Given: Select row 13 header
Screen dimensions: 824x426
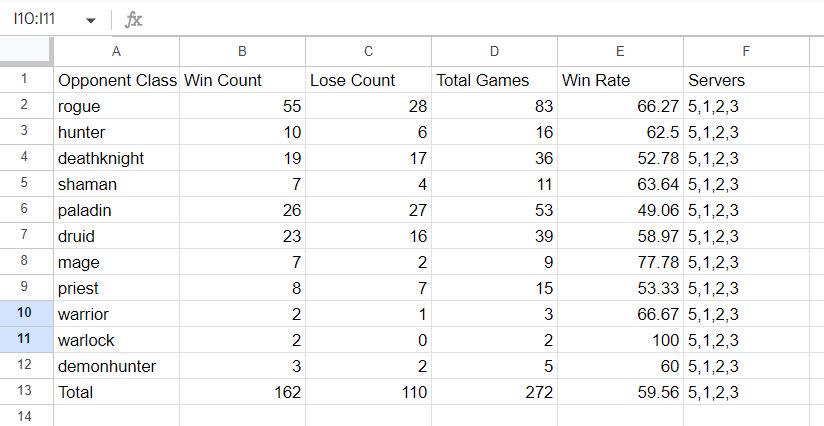Looking at the screenshot, I should 26,392.
